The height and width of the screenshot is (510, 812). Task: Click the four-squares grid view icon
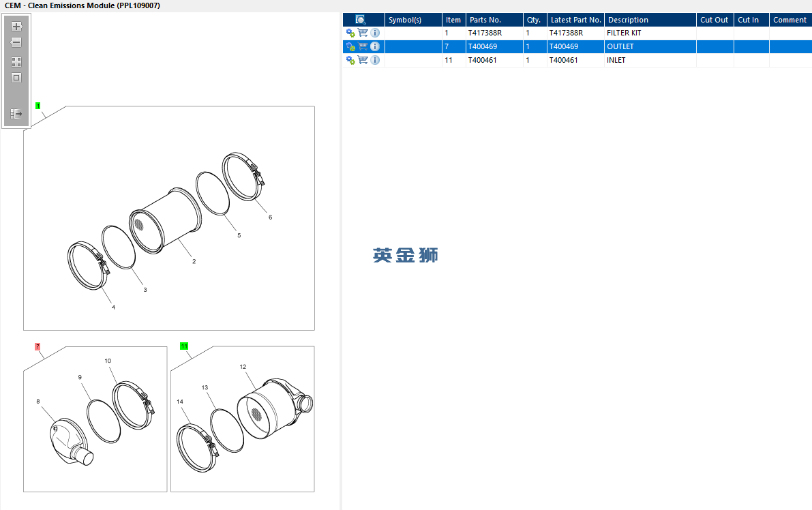pos(16,62)
